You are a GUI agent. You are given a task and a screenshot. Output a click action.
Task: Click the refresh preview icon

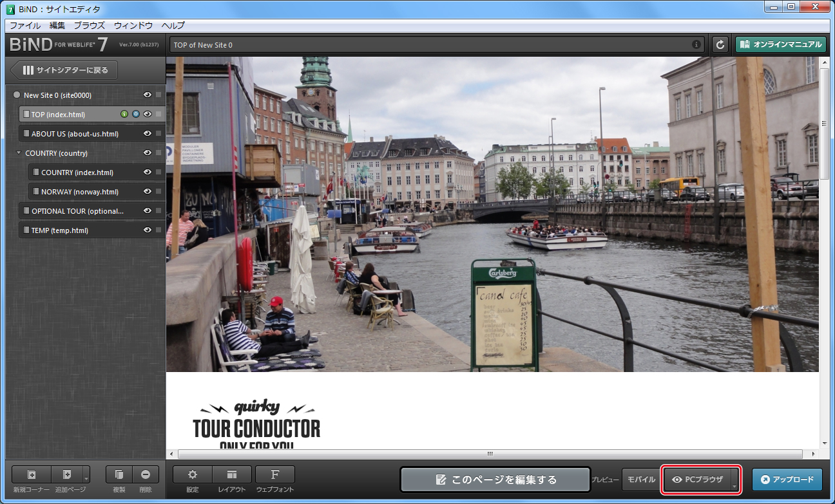[x=720, y=45]
